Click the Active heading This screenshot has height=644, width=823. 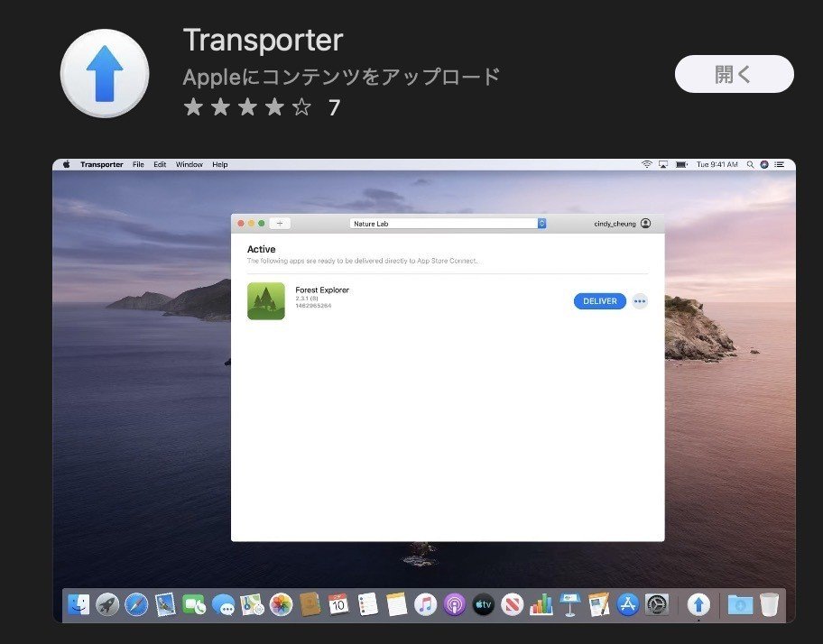click(261, 249)
